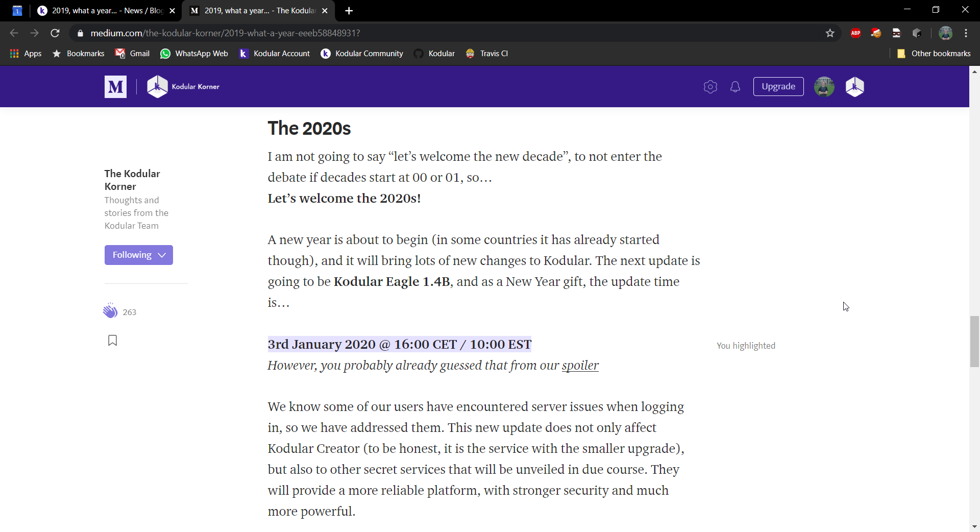Open the Adblock Plus extension
This screenshot has height=532, width=980.
coord(856,33)
